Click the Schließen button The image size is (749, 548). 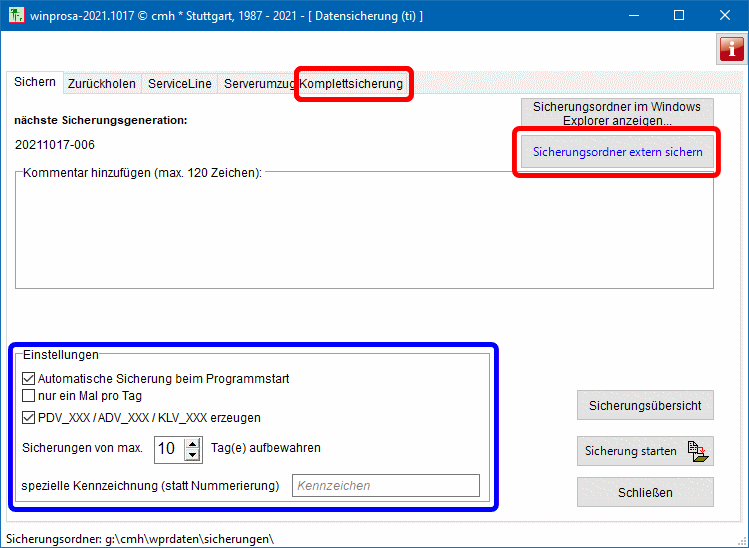(x=645, y=492)
